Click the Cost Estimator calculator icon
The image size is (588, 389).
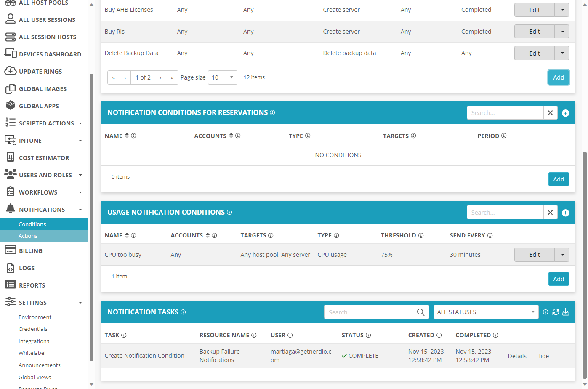pyautogui.click(x=11, y=157)
